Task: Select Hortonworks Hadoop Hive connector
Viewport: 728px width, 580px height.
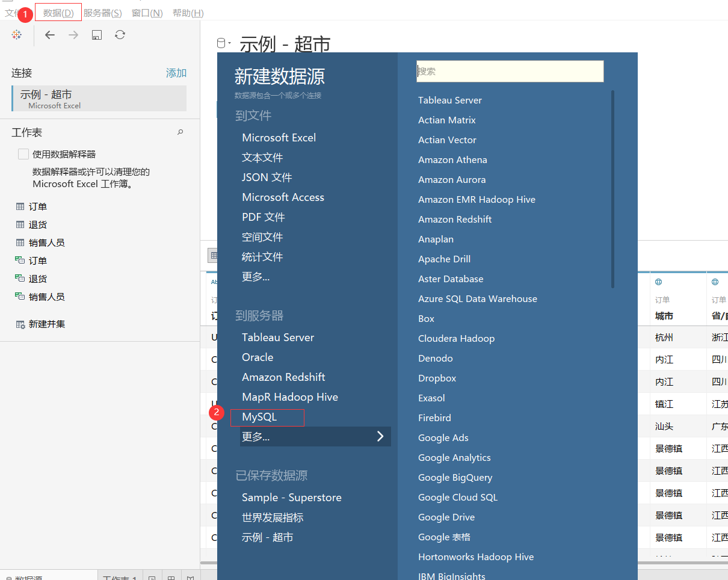Action: 476,557
